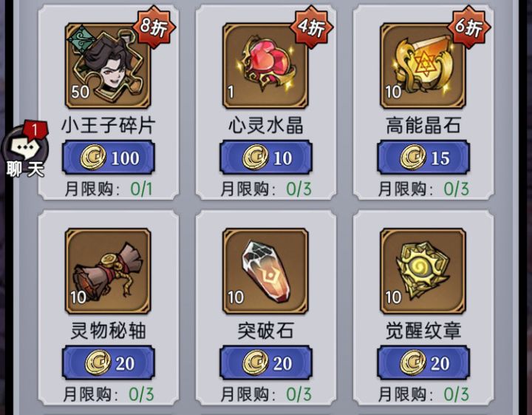Select the 突破石 crystal icon
Screen dimensions: 532x415
tap(265, 271)
